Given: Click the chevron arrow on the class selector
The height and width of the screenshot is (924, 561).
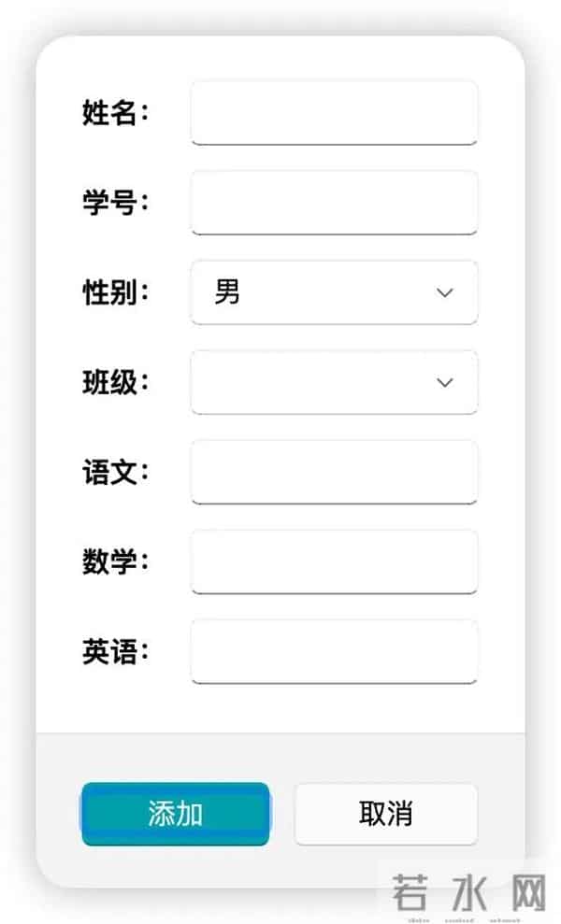Looking at the screenshot, I should point(444,382).
